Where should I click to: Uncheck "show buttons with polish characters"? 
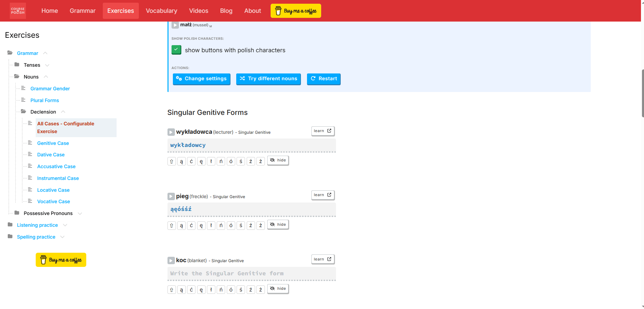pos(176,50)
